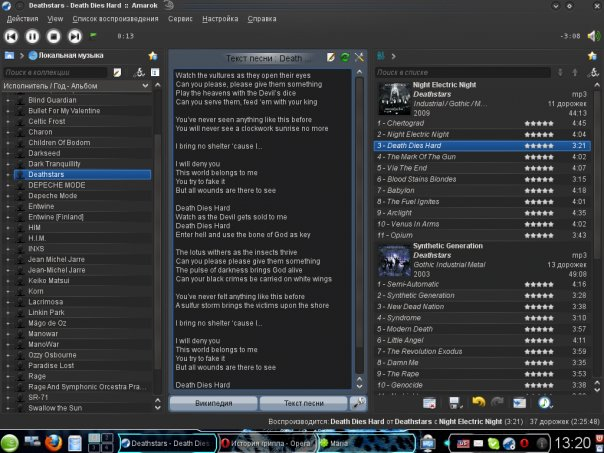Click the Локальная музыка breadcrumb
604x453 pixels.
click(66, 55)
